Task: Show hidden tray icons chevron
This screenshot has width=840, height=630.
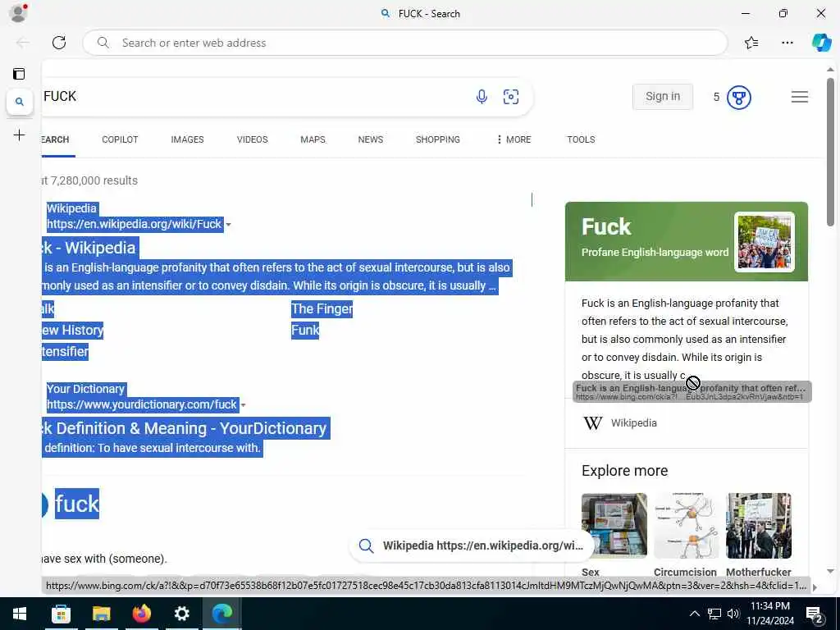Action: pyautogui.click(x=694, y=614)
